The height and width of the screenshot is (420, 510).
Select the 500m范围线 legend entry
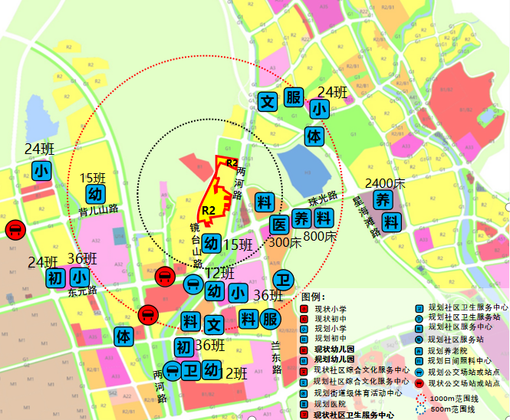click(x=445, y=410)
